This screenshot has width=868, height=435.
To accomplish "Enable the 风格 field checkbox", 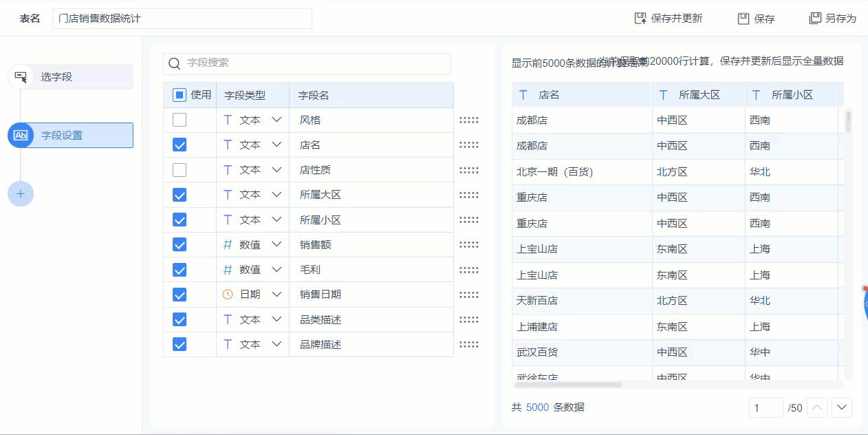I will [180, 120].
